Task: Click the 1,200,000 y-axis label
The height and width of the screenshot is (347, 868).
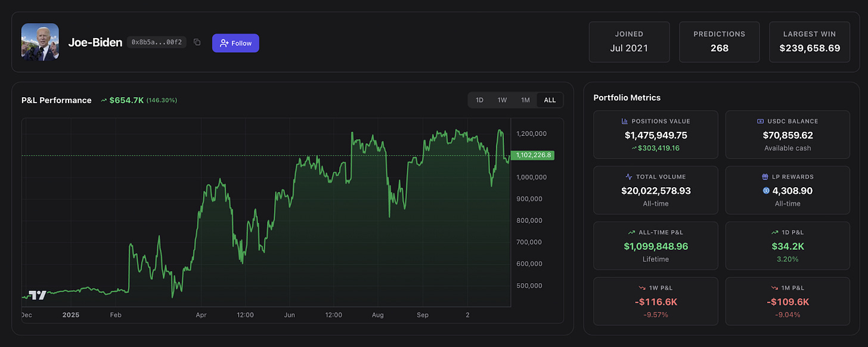Action: coord(531,134)
